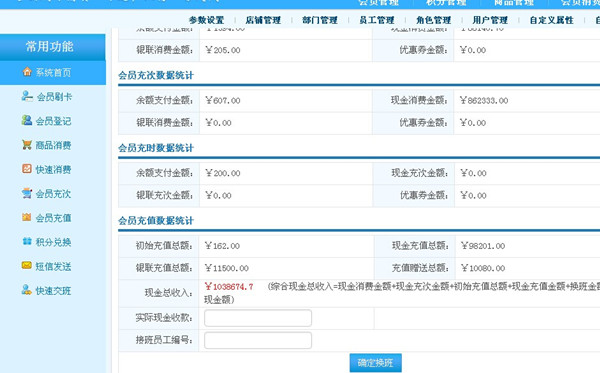Viewport: 600px width, 373px height.
Task: Open the 参数设置 menu item
Action: pos(207,20)
